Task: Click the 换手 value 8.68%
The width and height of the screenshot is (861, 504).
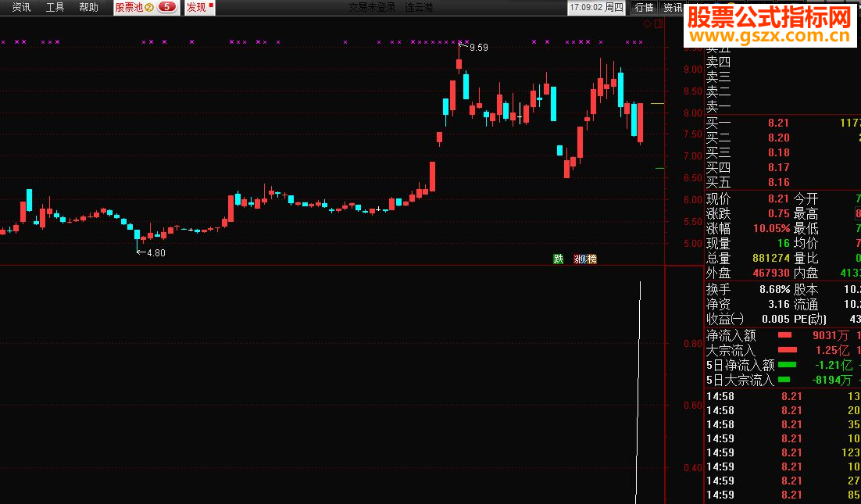Action: [775, 289]
